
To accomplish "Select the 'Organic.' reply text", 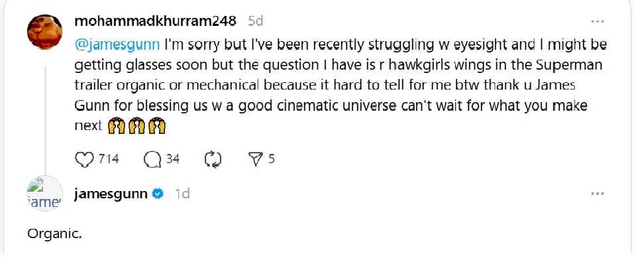I will 54,234.
